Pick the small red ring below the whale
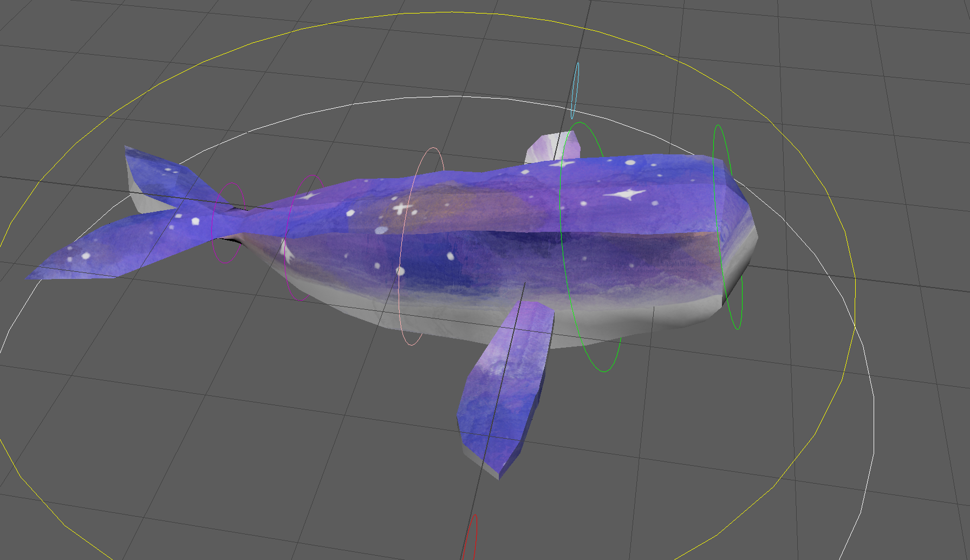The width and height of the screenshot is (970, 560). pos(471,537)
